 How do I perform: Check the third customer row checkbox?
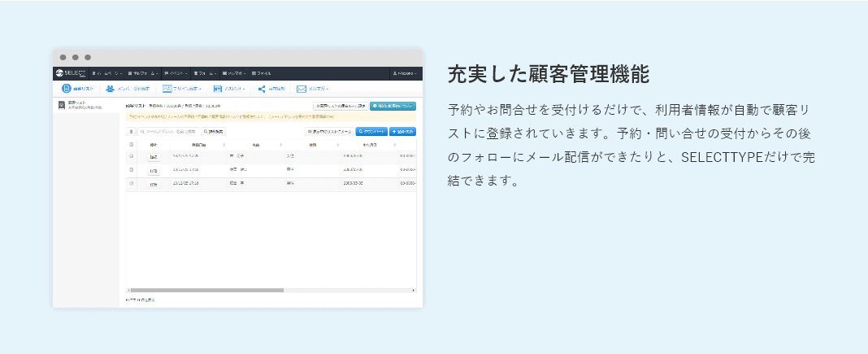(x=131, y=183)
